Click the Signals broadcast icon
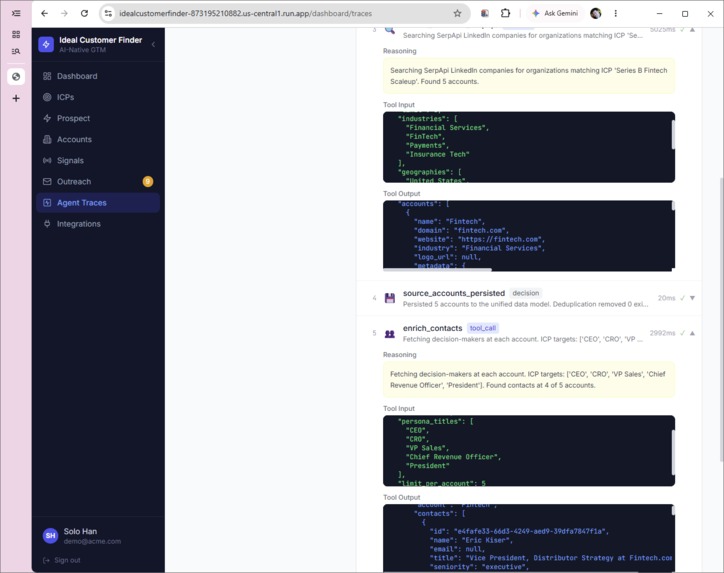Viewport: 724px width, 573px height. pyautogui.click(x=47, y=161)
